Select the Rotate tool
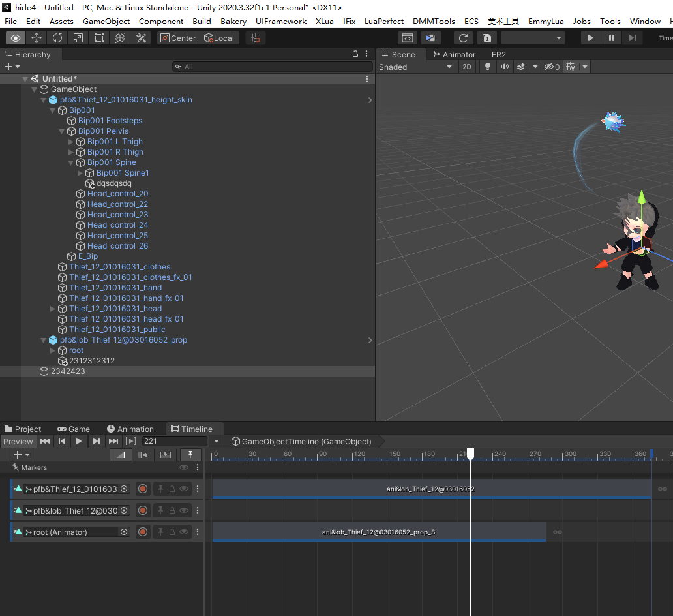The image size is (673, 616). [x=57, y=38]
